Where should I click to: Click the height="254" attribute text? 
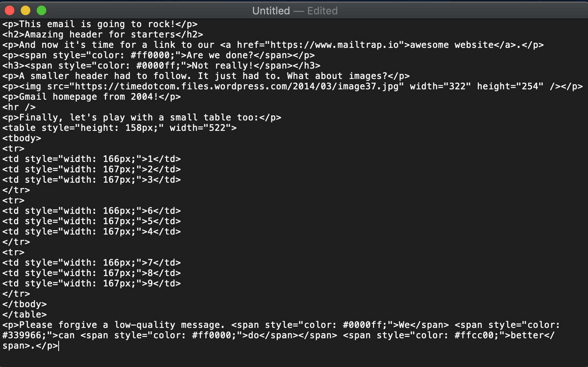510,87
